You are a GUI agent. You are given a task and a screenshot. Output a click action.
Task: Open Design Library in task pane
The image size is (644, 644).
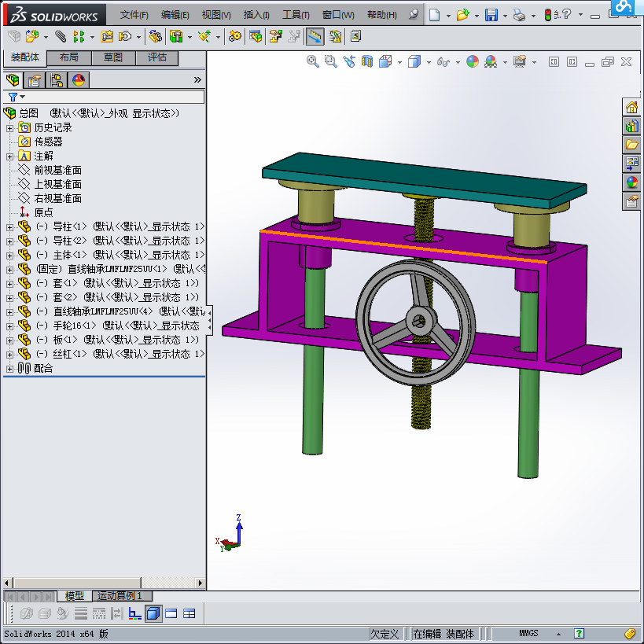coord(631,126)
